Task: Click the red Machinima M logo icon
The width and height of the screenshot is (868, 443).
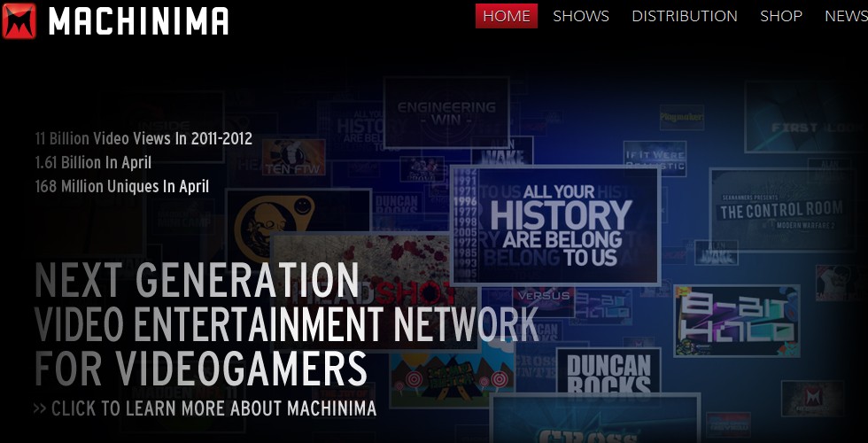Action: pos(19,21)
